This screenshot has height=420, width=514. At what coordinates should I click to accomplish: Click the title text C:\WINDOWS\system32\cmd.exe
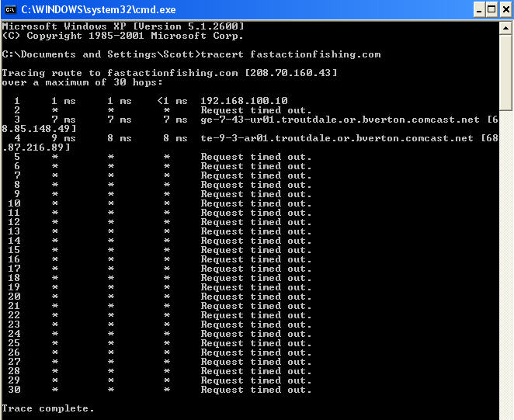click(x=99, y=10)
